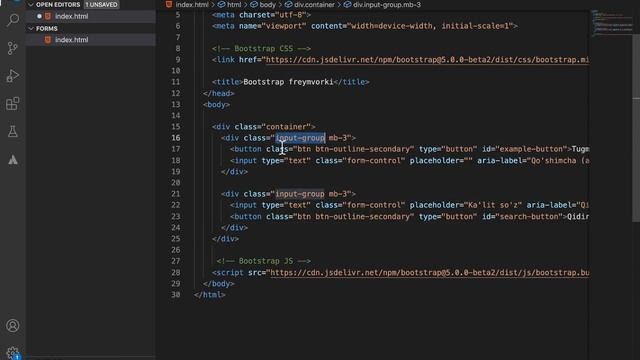This screenshot has width=640, height=360.
Task: Click the 'Bootstrap freymvorki' title text
Action: click(288, 82)
